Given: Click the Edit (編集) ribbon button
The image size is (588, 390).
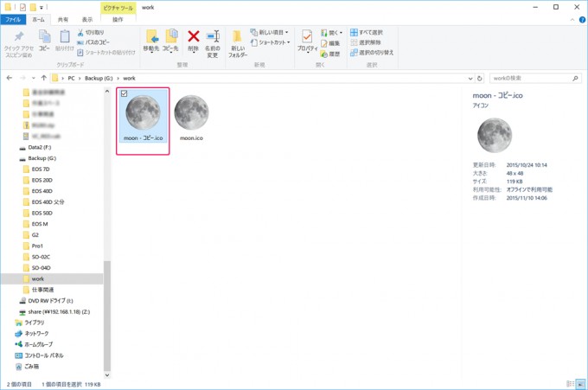Looking at the screenshot, I should 330,43.
